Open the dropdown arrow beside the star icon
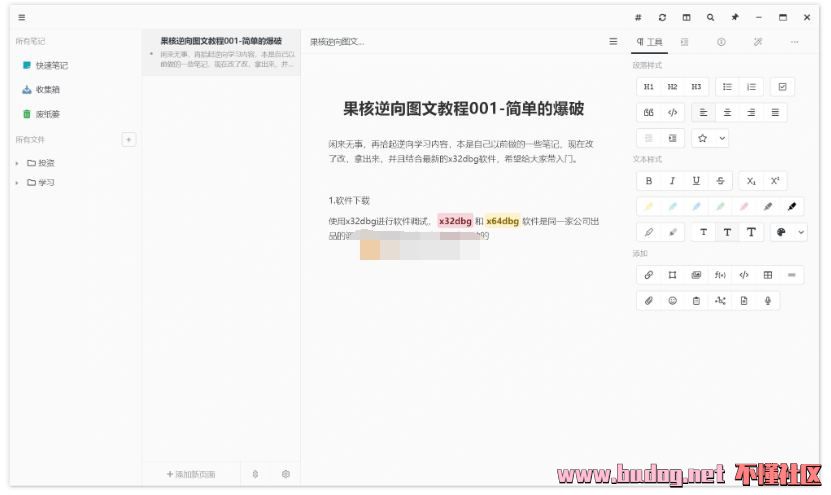The width and height of the screenshot is (831, 495). click(722, 138)
